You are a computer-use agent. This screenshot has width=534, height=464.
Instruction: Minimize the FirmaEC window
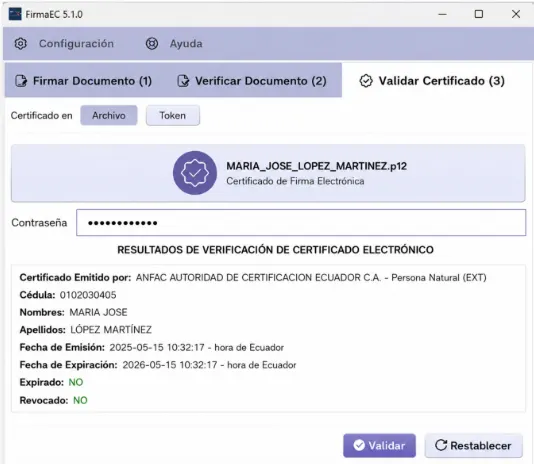pos(442,14)
